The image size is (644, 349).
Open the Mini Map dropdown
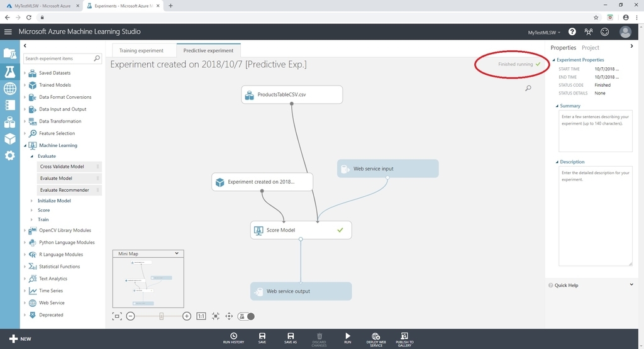point(177,253)
